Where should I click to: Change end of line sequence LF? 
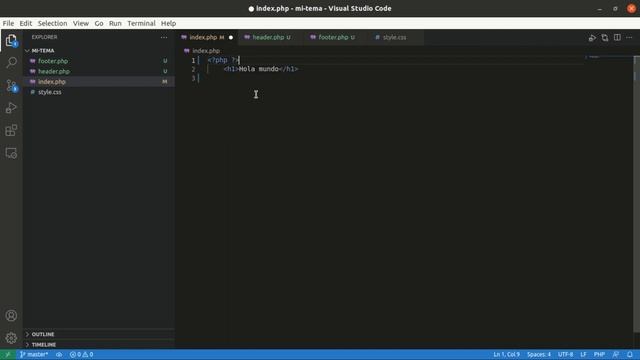(583, 354)
